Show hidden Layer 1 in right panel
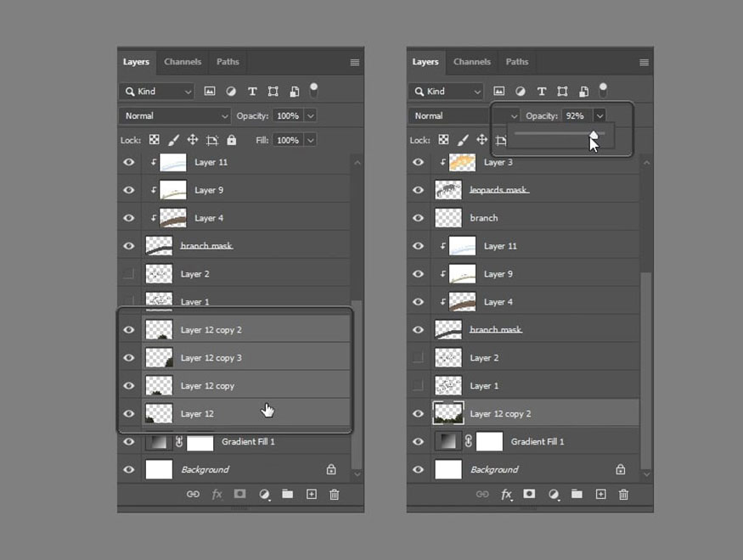The width and height of the screenshot is (743, 560). pos(418,385)
